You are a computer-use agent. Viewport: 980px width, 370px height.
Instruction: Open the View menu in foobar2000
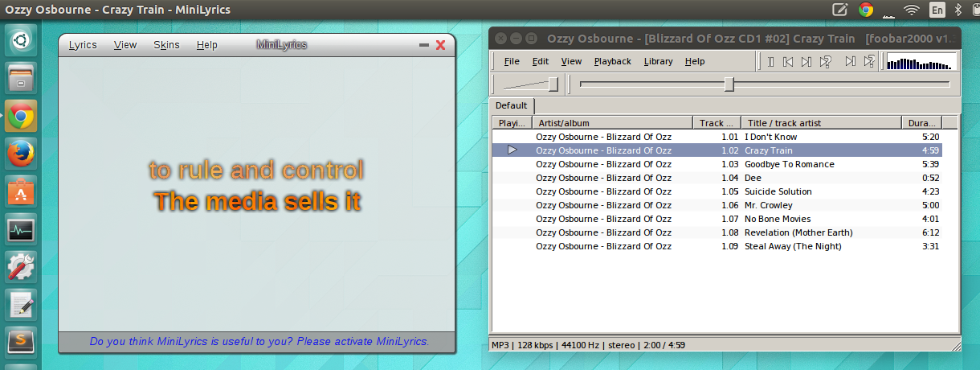(x=571, y=61)
